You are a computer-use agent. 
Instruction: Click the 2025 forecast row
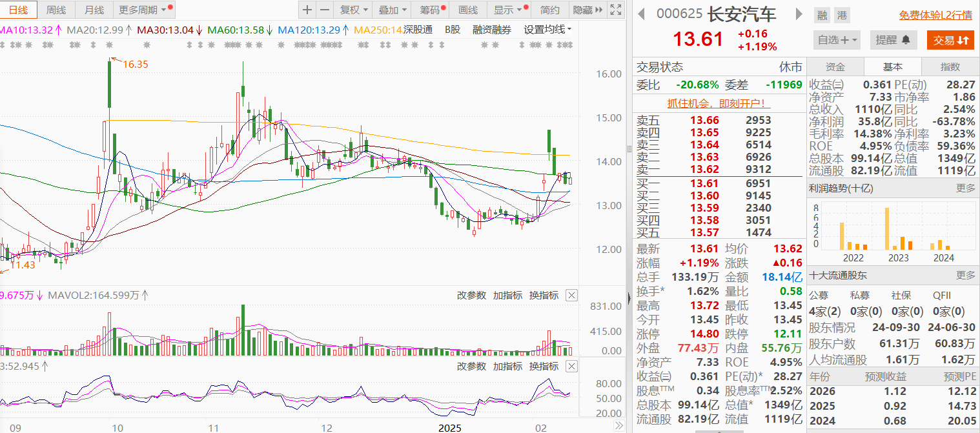click(x=893, y=406)
